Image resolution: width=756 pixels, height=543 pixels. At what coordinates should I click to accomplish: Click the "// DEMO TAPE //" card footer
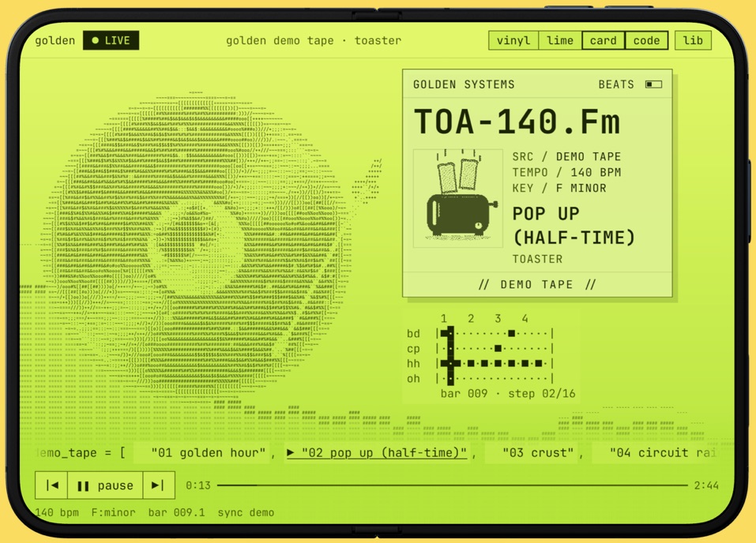coord(538,284)
